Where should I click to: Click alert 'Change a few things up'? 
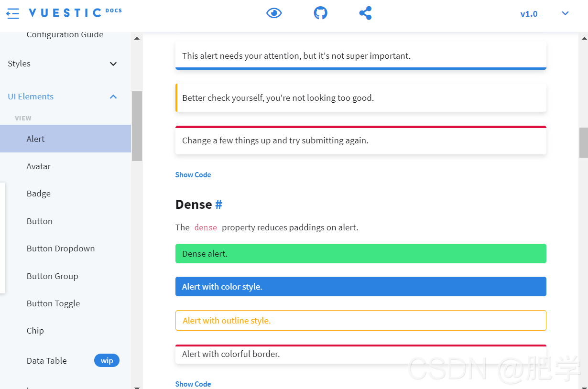(361, 140)
